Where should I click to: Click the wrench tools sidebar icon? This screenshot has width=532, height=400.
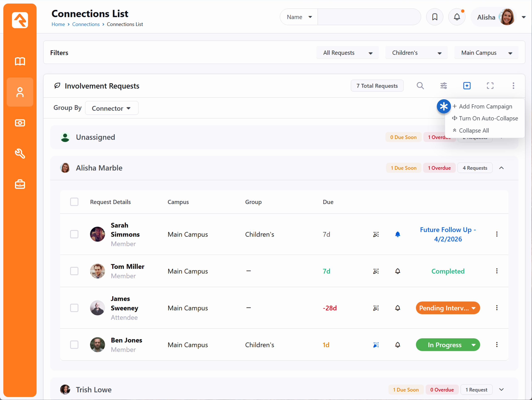20,154
